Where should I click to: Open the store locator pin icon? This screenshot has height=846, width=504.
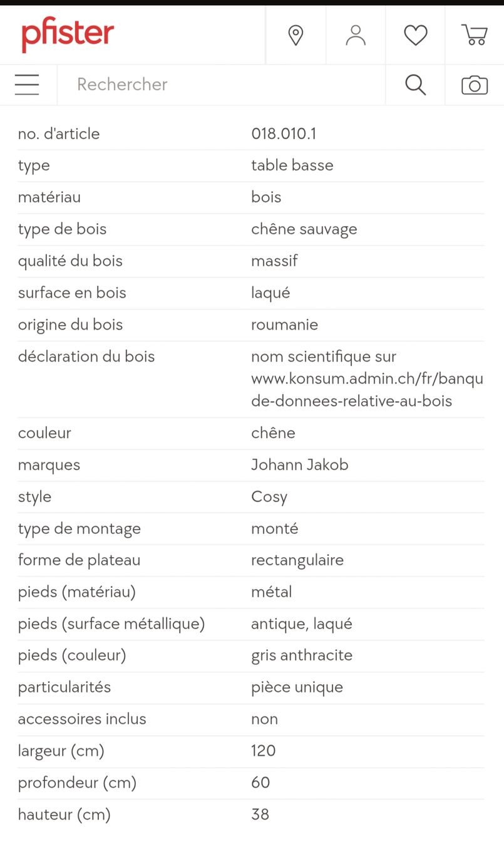[296, 36]
